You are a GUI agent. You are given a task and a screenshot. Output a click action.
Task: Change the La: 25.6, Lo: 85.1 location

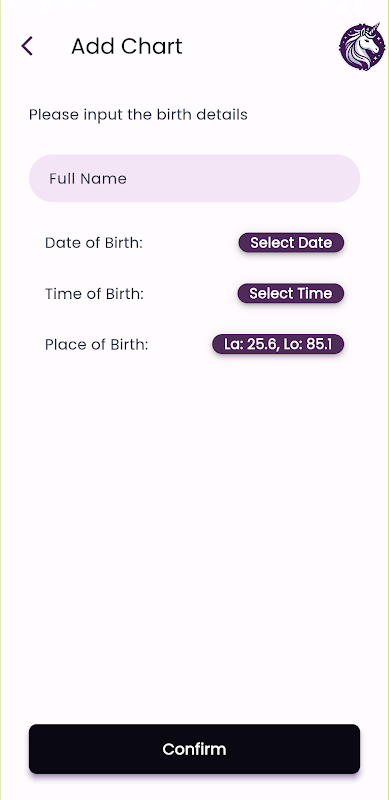click(278, 344)
